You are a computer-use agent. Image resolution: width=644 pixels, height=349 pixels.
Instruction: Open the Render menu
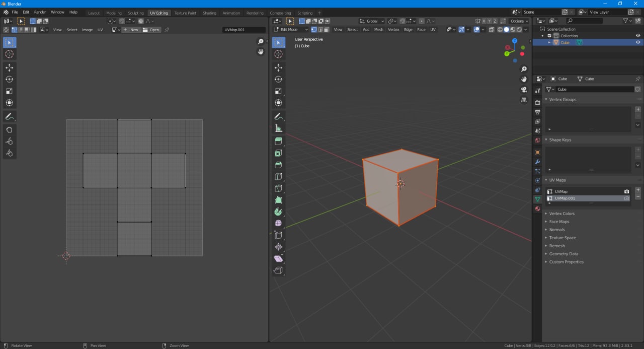[40, 12]
